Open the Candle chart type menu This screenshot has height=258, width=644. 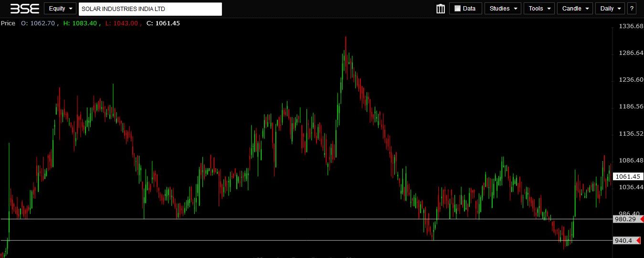click(x=575, y=9)
